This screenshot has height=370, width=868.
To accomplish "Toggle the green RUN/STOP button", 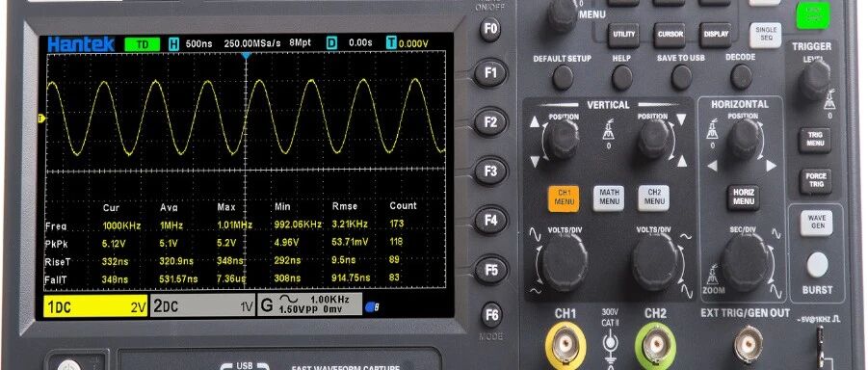I will coord(813,15).
